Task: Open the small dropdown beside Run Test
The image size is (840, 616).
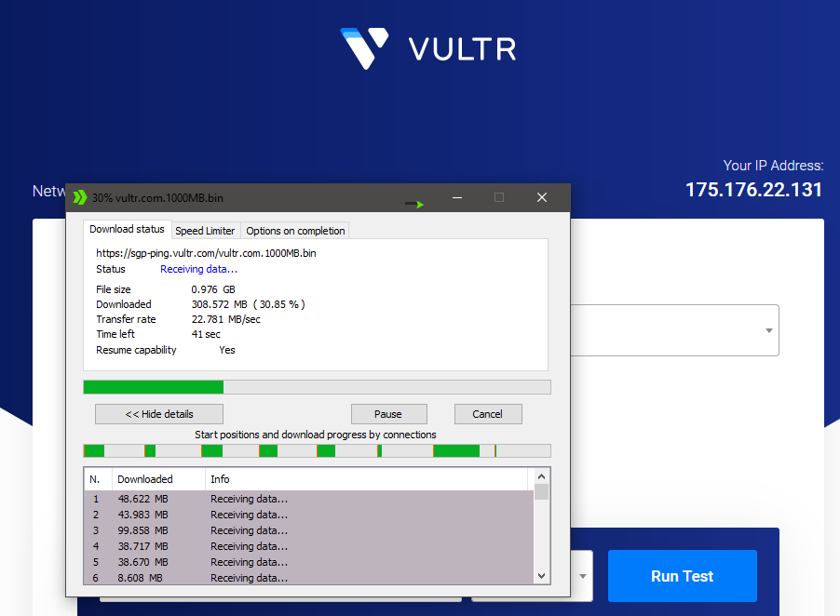Action: pos(582,576)
